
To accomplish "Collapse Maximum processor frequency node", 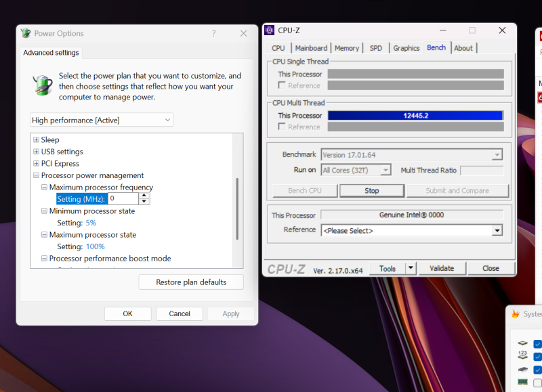I will tap(44, 187).
